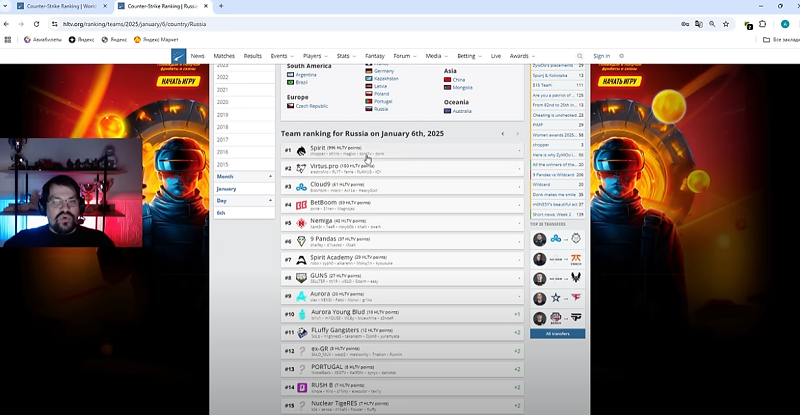Screen dimensions: 800x415
Task: Click the Aurora team logo
Action: click(x=302, y=296)
